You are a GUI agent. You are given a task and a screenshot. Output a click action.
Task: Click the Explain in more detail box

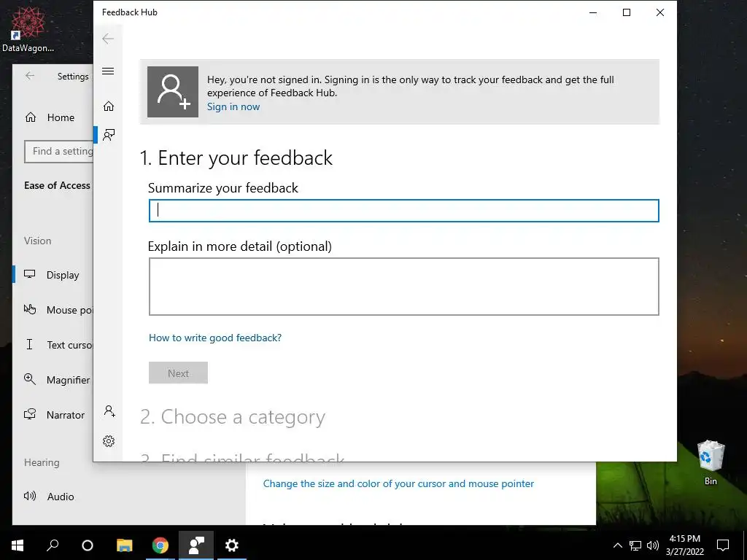pos(404,286)
